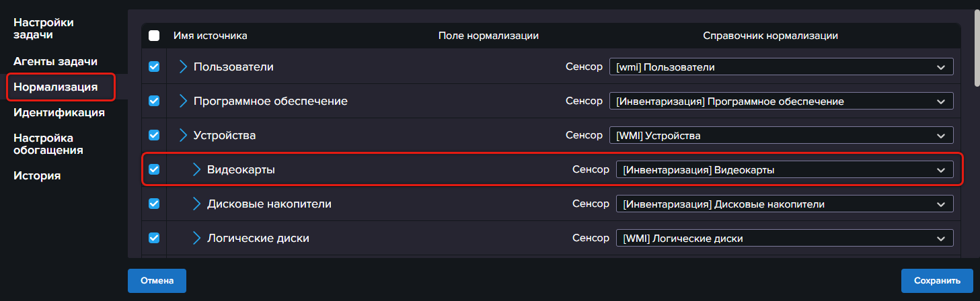980x301 pixels.
Task: Expand the Устройства source row chevron
Action: point(183,135)
